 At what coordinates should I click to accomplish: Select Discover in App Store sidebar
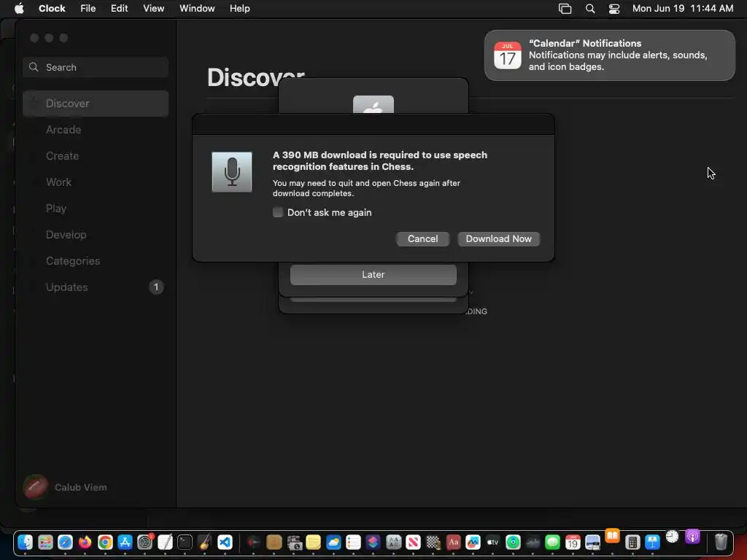tap(96, 104)
